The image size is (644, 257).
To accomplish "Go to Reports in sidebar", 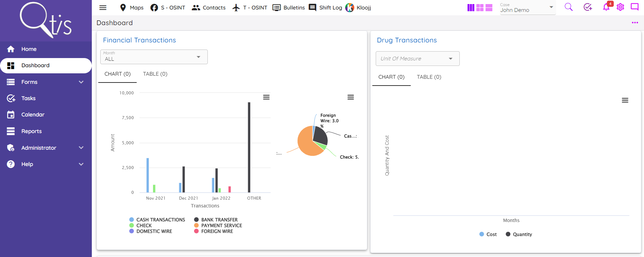I will tap(31, 131).
